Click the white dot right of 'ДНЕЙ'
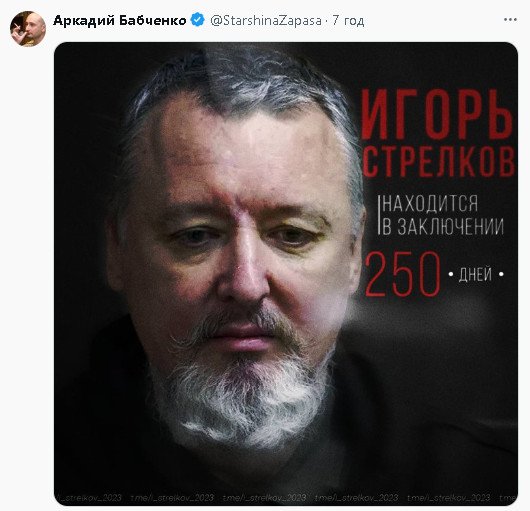 coord(501,274)
